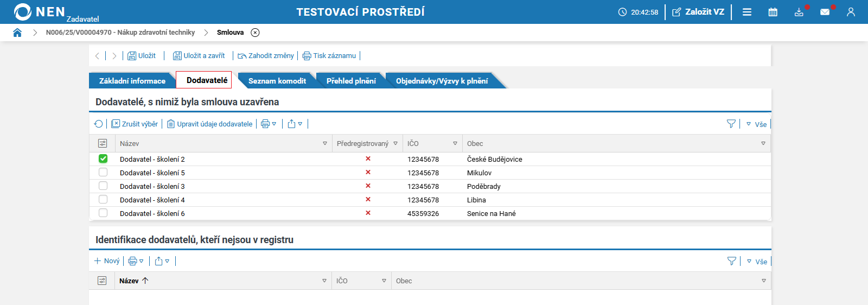The image size is (868, 305).
Task: Click the clock showing 20:42:58
Action: [x=638, y=12]
